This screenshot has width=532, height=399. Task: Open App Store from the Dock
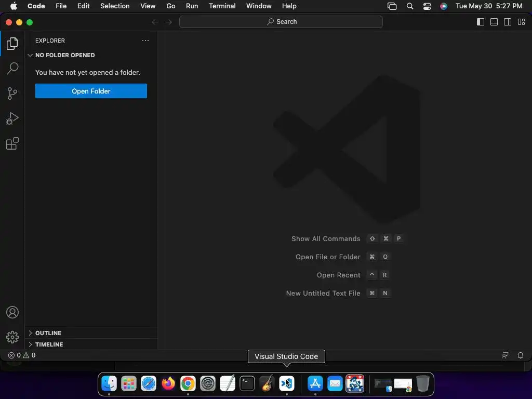pos(315,384)
